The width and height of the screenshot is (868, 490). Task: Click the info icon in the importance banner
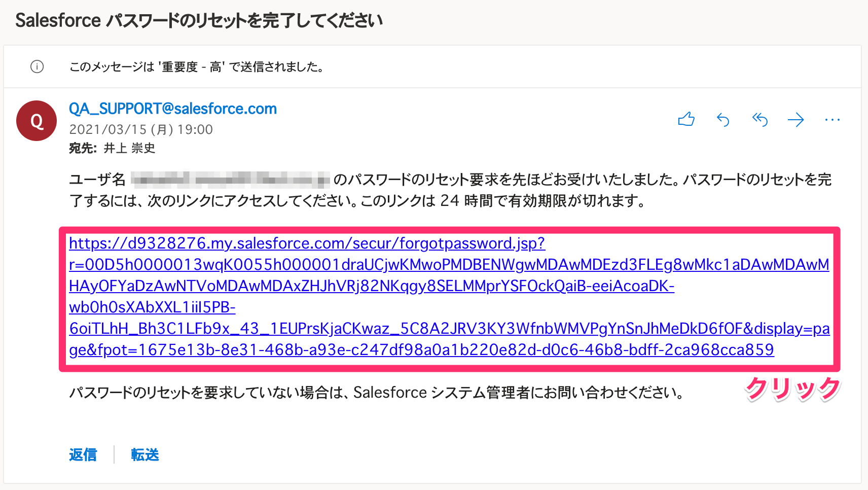(x=37, y=66)
